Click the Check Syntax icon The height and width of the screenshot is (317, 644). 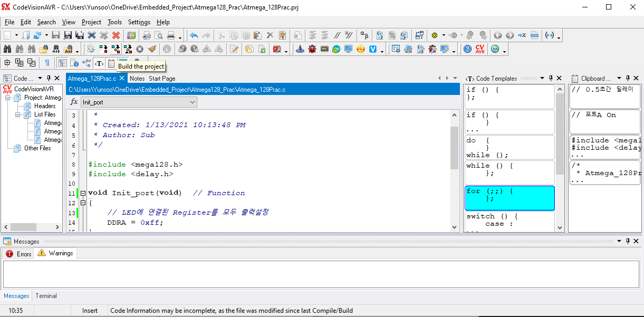coord(91,49)
